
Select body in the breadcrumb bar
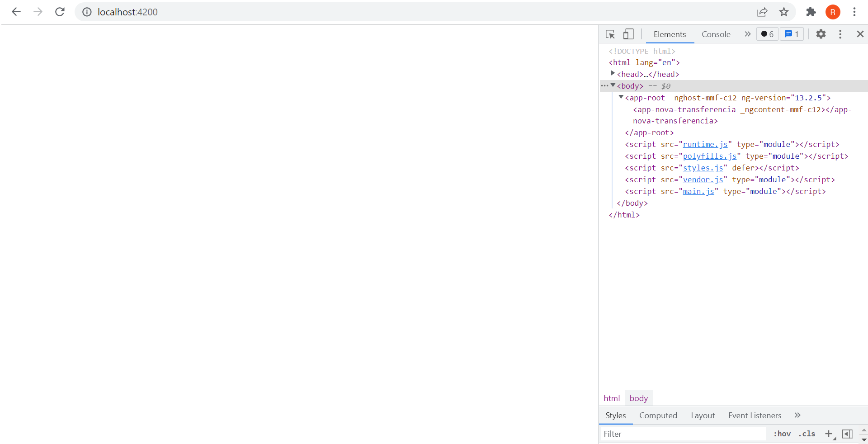[x=638, y=398]
